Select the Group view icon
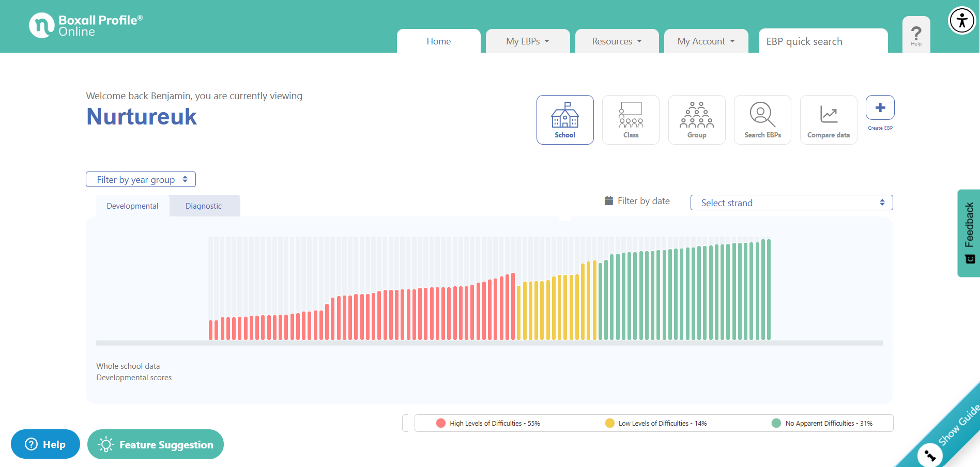 point(697,120)
